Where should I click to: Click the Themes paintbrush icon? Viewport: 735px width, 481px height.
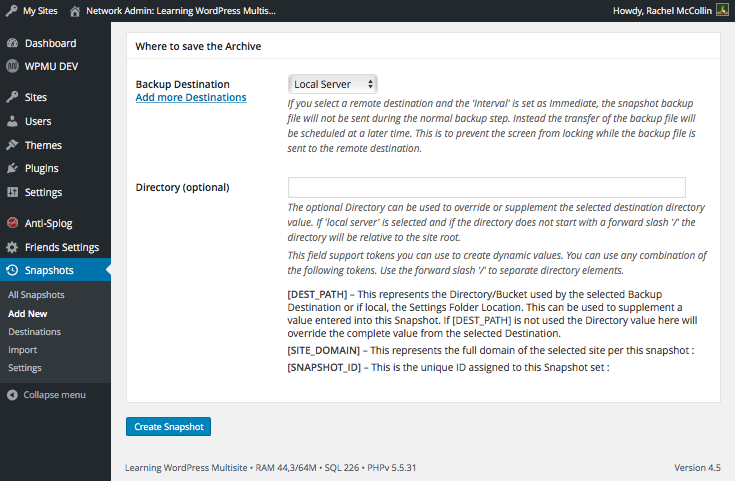[12, 146]
